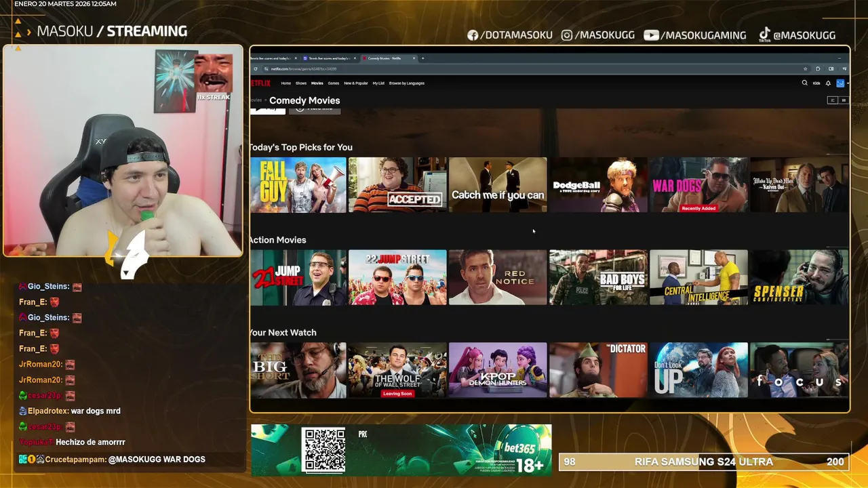Open the Red Notice thumbnail
Screen dimensions: 868x488
click(498, 277)
